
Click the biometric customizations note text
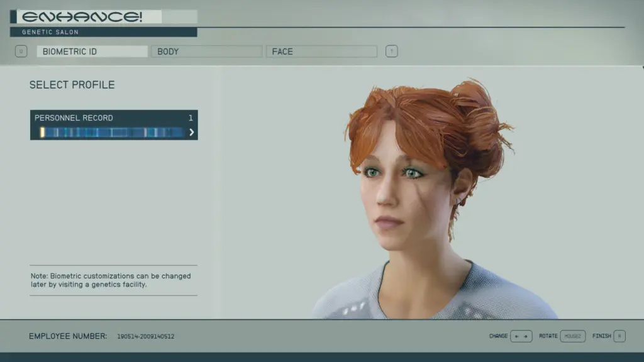coord(111,280)
